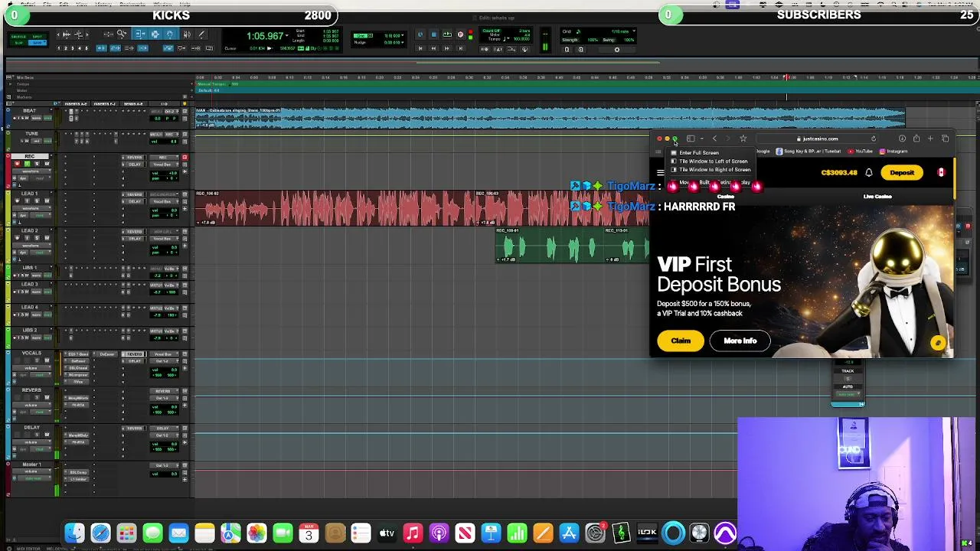Choose Tile Window to Right of Screen

[714, 170]
